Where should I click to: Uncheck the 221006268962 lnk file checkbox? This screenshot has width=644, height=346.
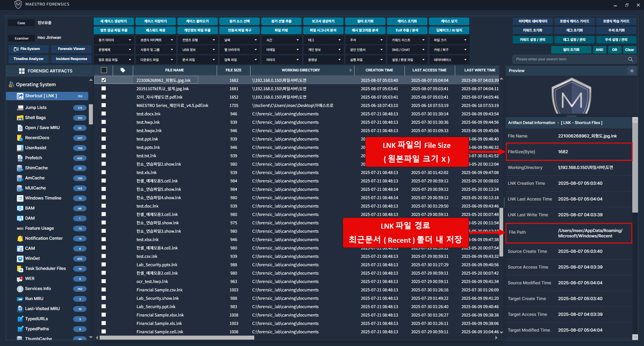(x=104, y=80)
